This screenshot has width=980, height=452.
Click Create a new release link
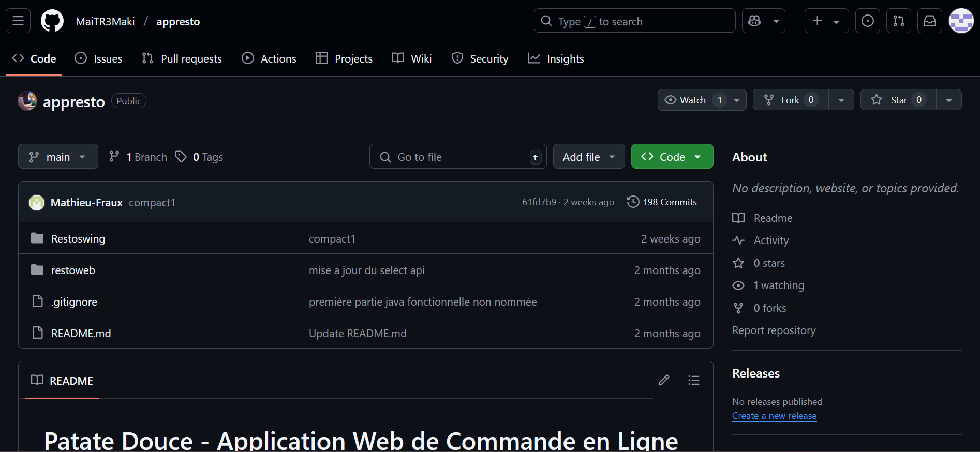(x=774, y=415)
